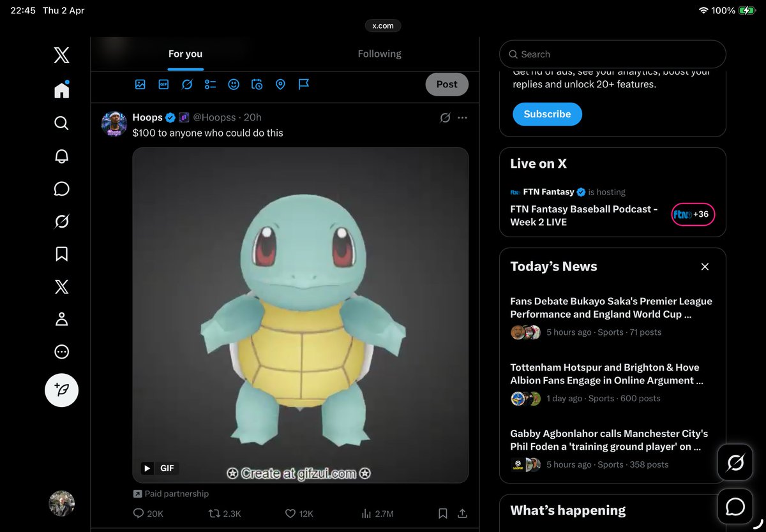Open the +36 listeners badge

tap(693, 214)
